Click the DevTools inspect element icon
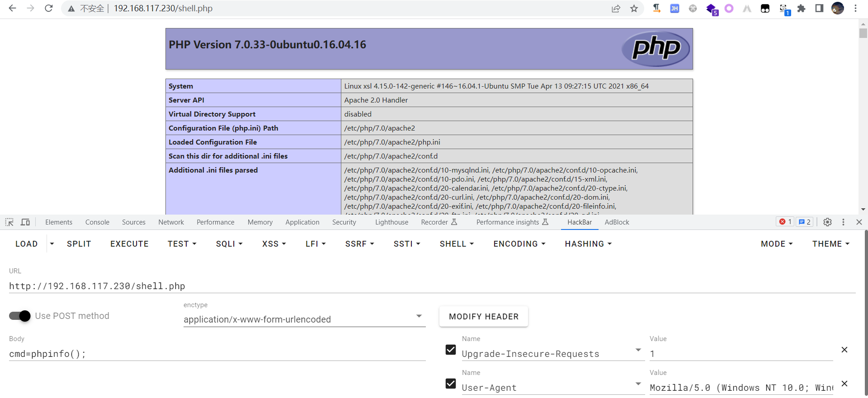The height and width of the screenshot is (398, 868). [x=9, y=222]
